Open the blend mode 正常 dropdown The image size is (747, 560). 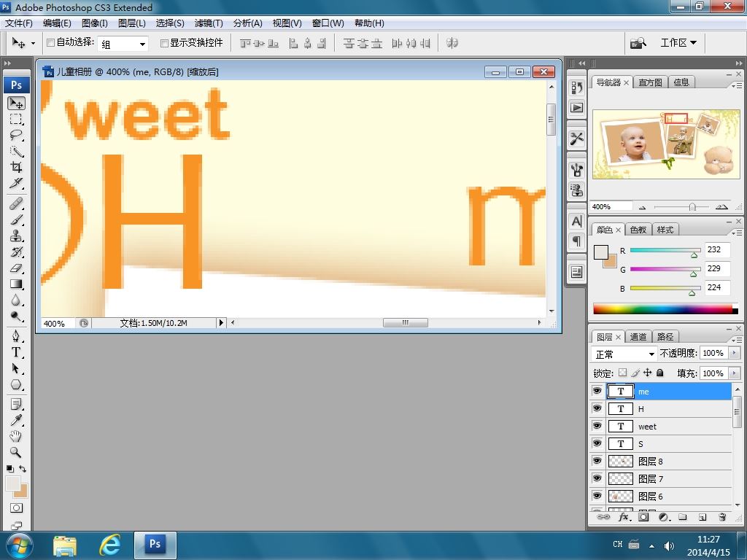point(626,354)
